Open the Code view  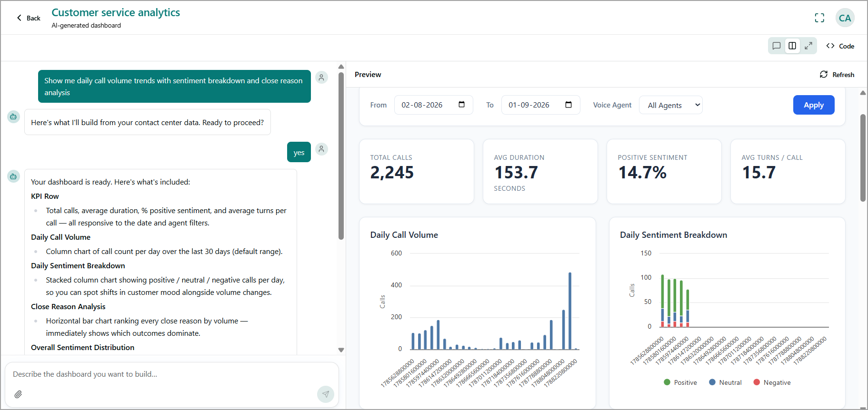[x=840, y=46]
